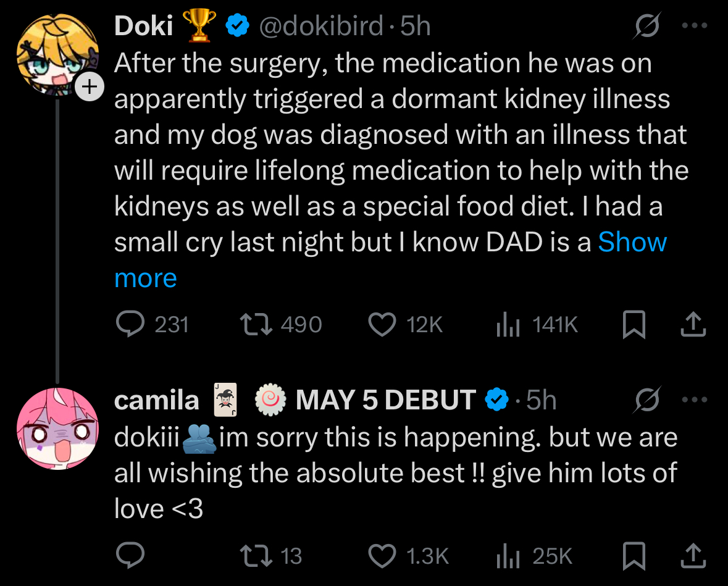Reply to Doki's tweet
The image size is (728, 586).
click(x=130, y=325)
